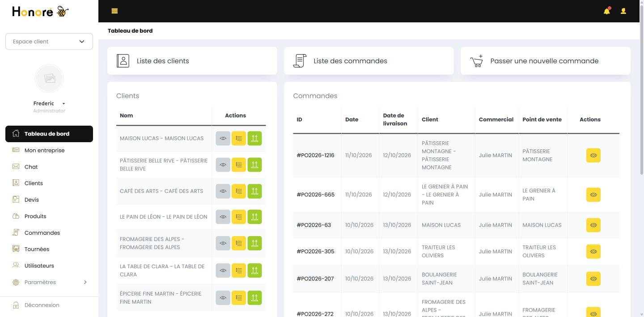Click the Honoré logo
Viewport: 644px width, 317px height.
pos(40,12)
